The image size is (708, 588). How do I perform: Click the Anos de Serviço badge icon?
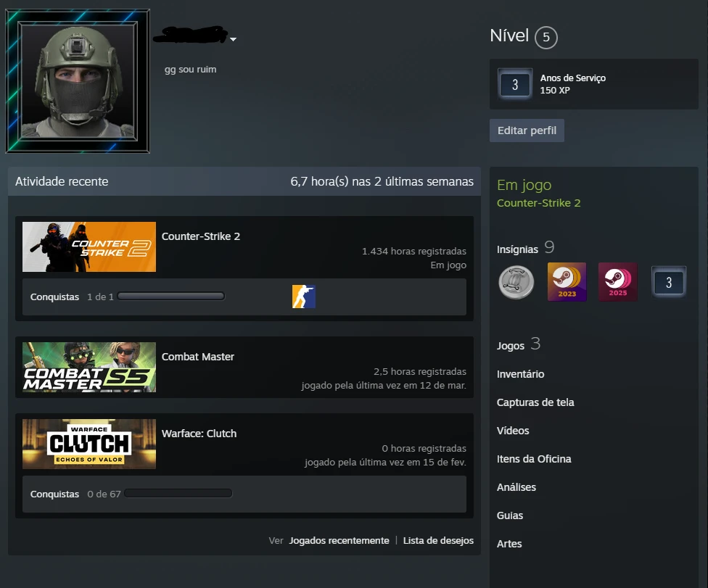(515, 84)
